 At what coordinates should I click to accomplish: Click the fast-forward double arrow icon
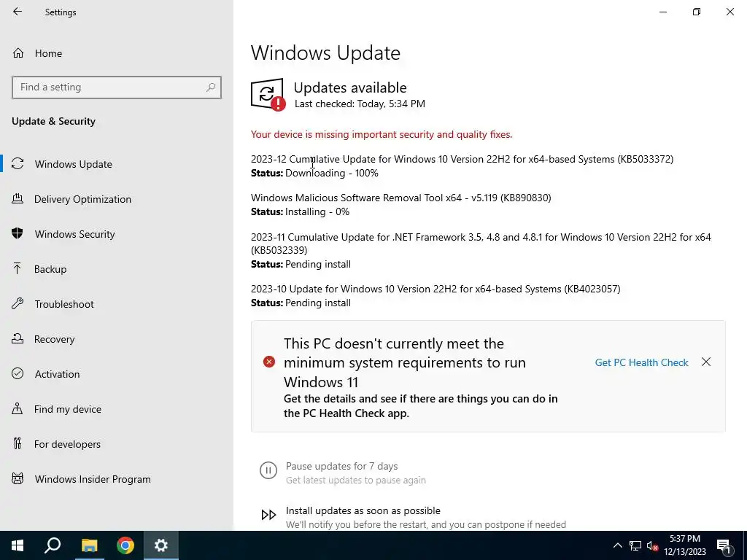[268, 515]
